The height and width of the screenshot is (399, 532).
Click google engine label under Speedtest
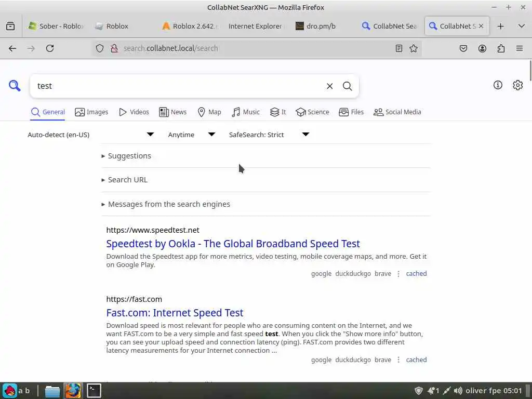click(x=321, y=274)
